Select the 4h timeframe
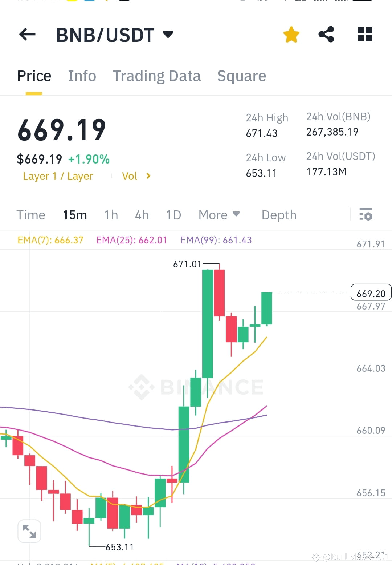 142,215
